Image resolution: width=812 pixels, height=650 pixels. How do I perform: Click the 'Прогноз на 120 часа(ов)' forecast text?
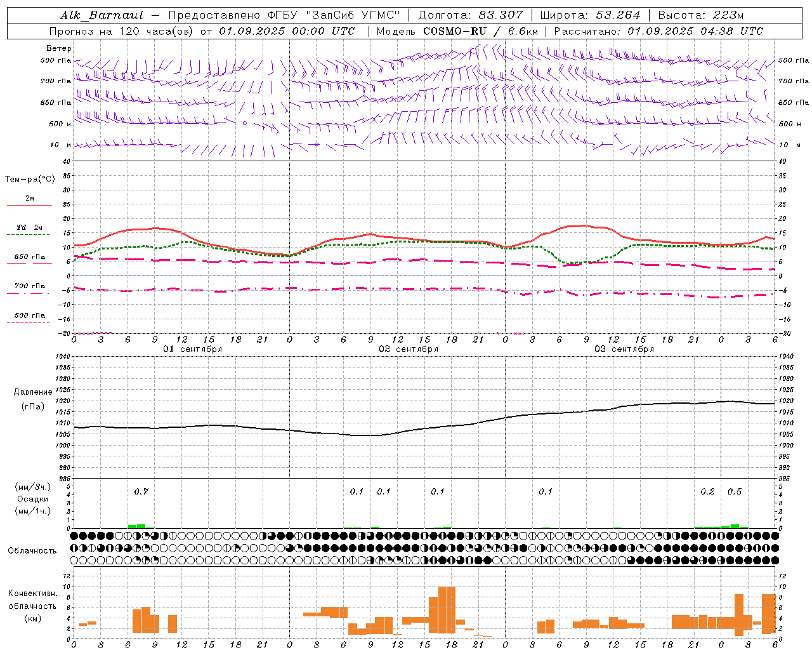[x=122, y=31]
